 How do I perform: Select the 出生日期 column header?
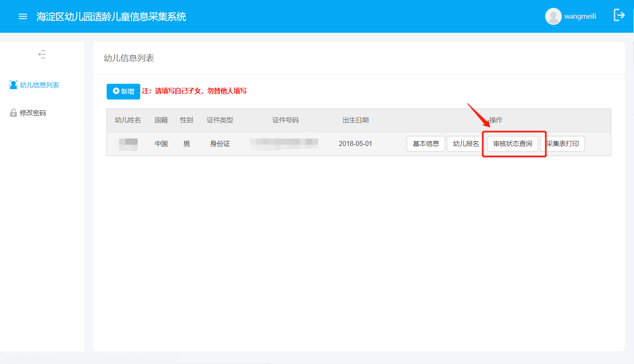(x=356, y=120)
